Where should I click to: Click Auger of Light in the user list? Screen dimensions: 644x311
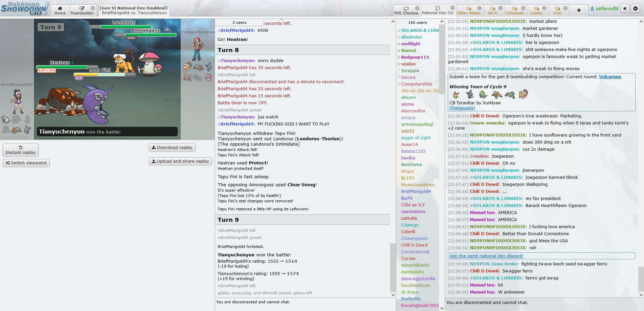point(416,138)
